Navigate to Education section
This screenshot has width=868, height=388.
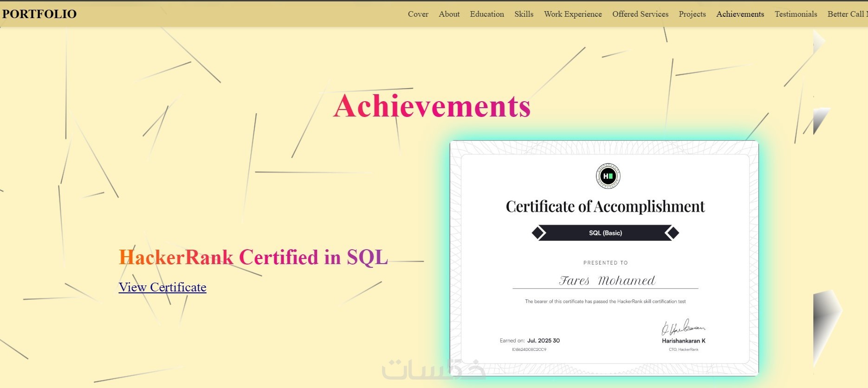(x=487, y=14)
